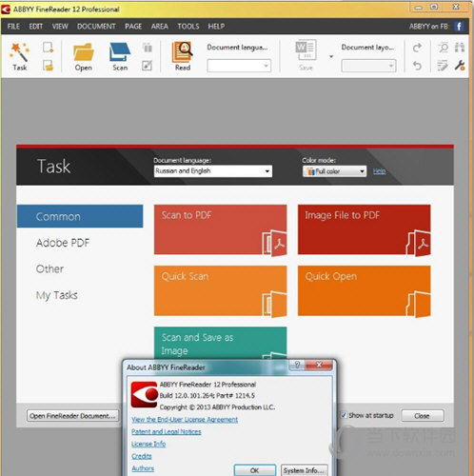This screenshot has width=474, height=476.
Task: Click the Scan toolbar icon
Action: [x=120, y=56]
